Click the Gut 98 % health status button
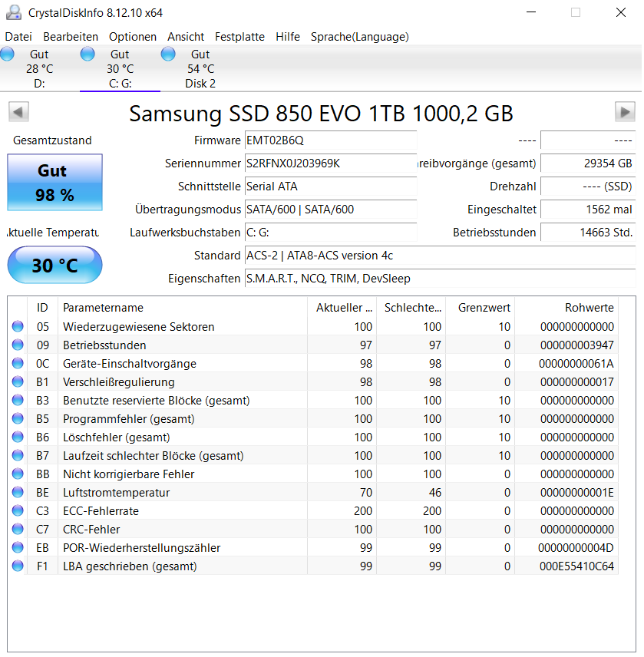 click(55, 182)
